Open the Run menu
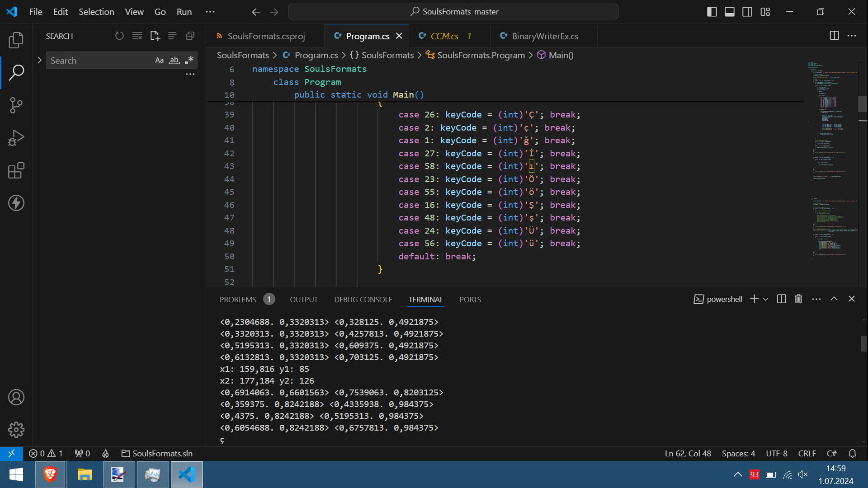Screen dimensions: 868x488 pos(184,12)
